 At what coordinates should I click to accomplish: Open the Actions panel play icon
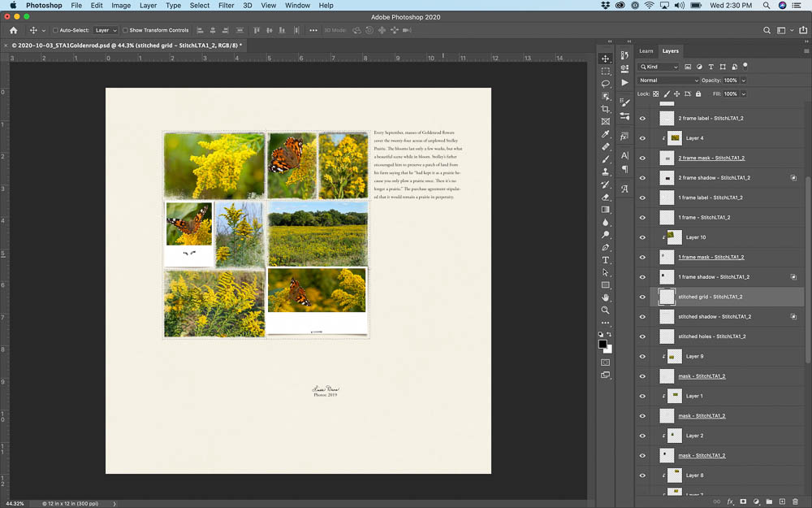click(x=624, y=82)
